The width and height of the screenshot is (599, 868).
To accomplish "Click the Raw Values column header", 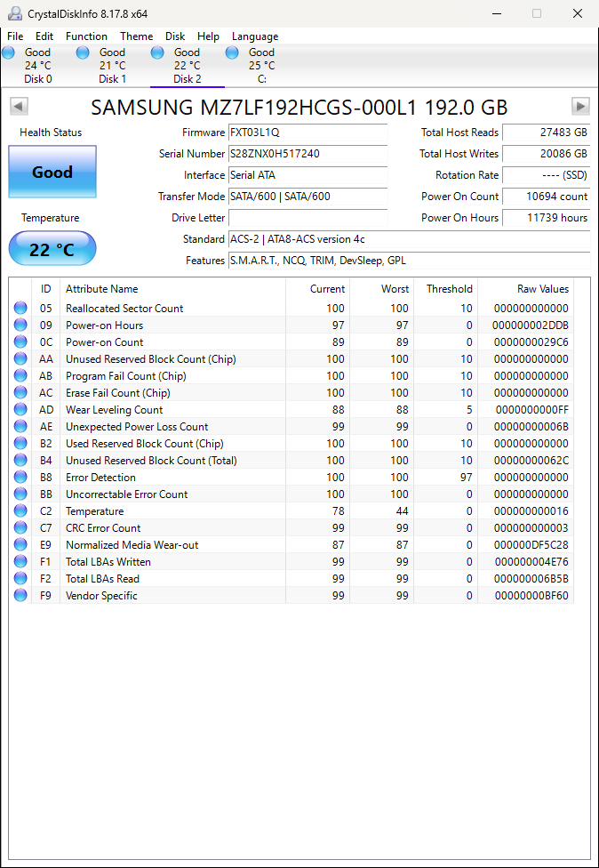I will (x=542, y=289).
